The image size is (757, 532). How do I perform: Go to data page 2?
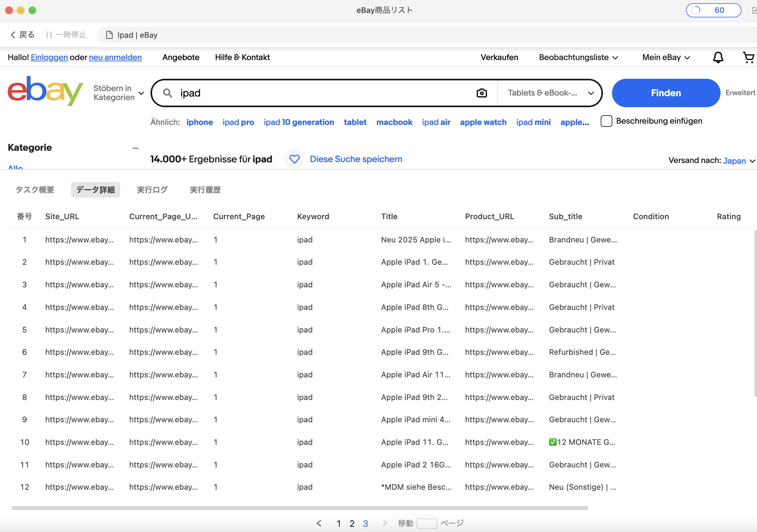[x=352, y=523]
